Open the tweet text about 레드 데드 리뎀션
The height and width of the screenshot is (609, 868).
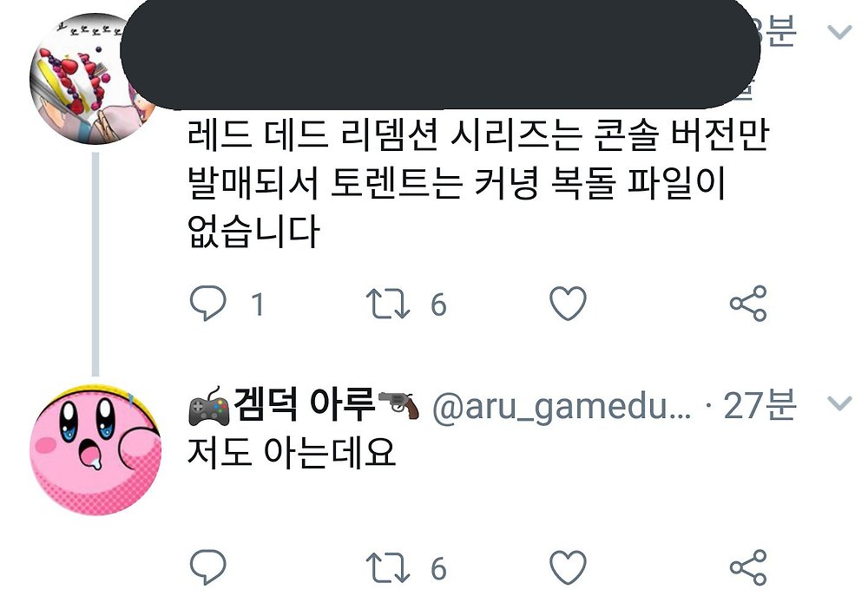478,183
